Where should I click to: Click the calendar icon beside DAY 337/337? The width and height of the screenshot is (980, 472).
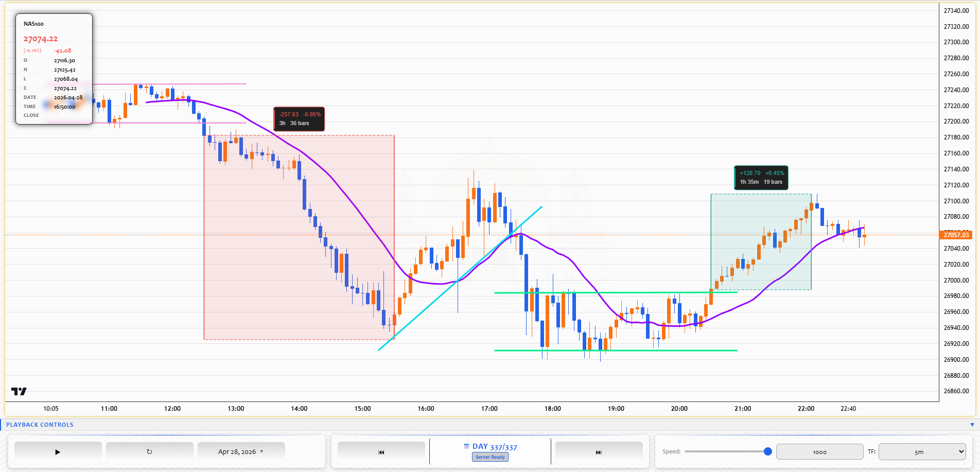[x=466, y=446]
